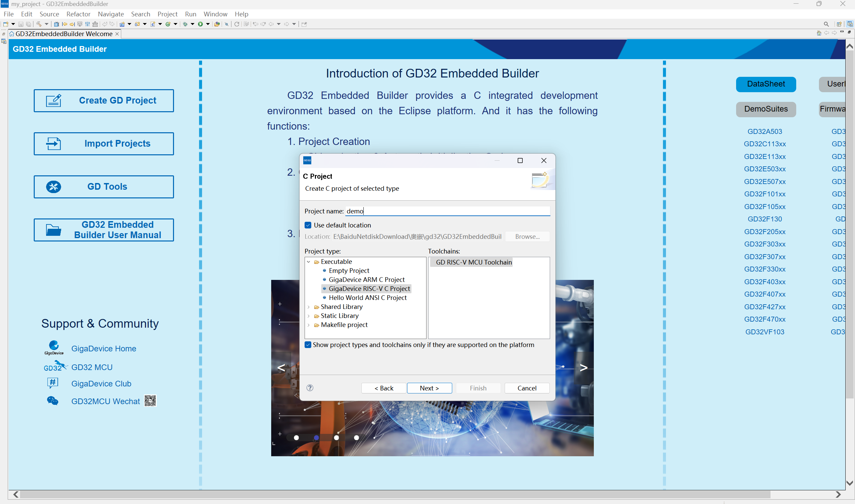
Task: Click the blue sliders settings toolbar icon
Action: click(88, 24)
